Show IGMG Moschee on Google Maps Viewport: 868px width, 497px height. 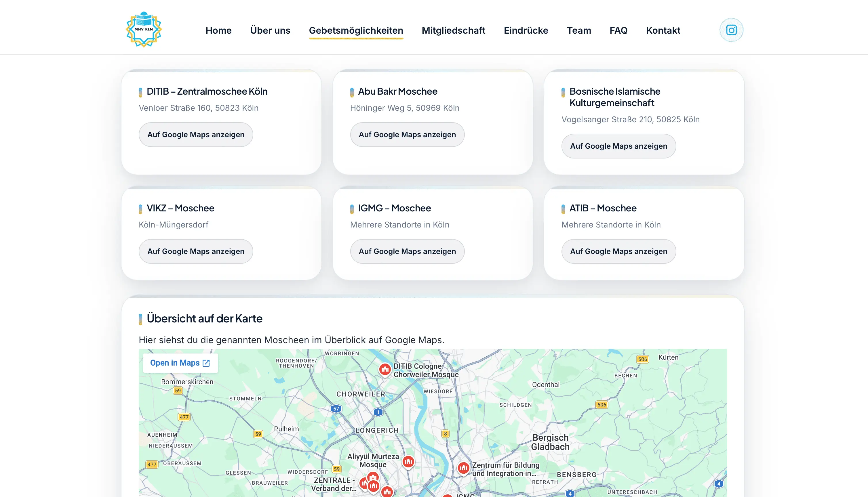[407, 251]
